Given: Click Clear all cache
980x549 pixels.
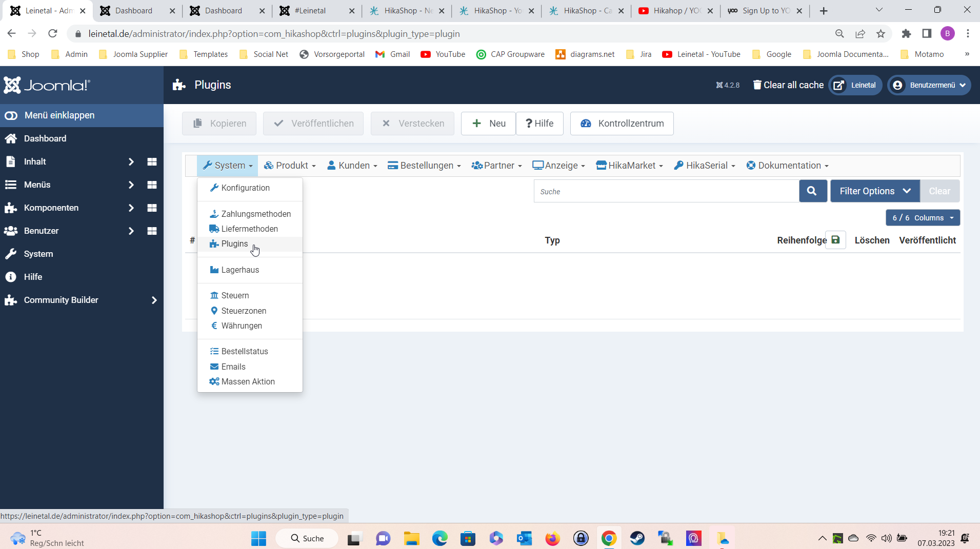Looking at the screenshot, I should tap(788, 85).
